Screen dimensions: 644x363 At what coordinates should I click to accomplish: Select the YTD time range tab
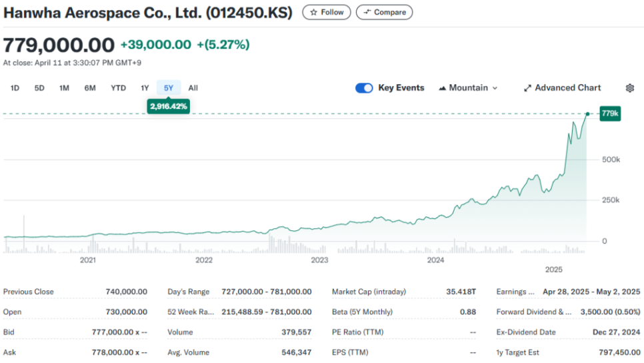coord(118,88)
